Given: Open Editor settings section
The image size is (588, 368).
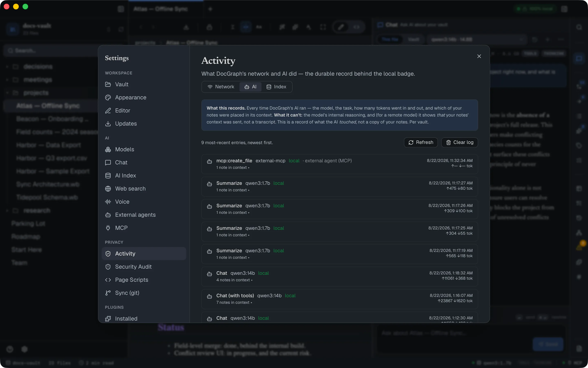Looking at the screenshot, I should click(144, 110).
